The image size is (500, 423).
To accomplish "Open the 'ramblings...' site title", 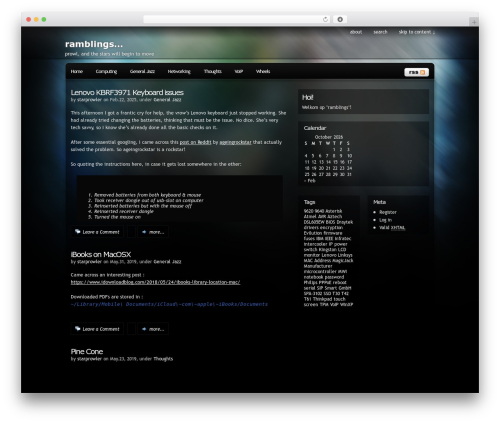I will click(x=94, y=44).
